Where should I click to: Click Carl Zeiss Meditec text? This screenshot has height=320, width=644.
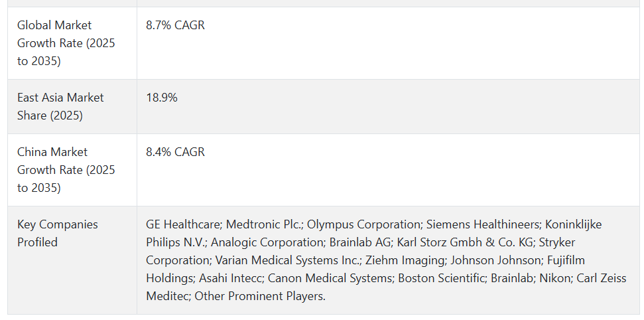386,287
